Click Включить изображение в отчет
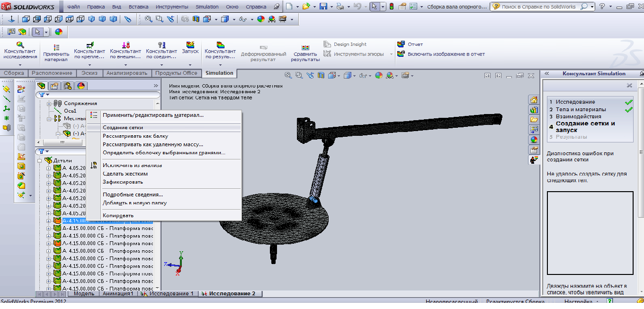 tap(441, 54)
